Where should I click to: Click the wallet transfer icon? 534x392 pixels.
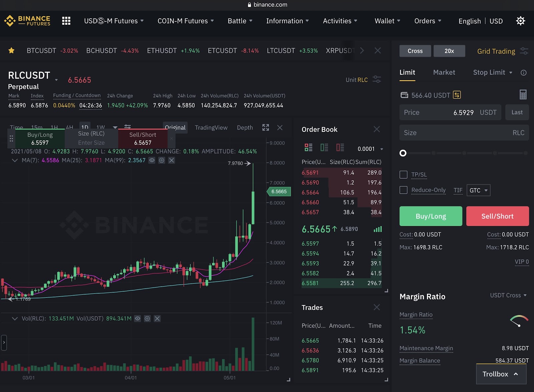click(x=457, y=95)
